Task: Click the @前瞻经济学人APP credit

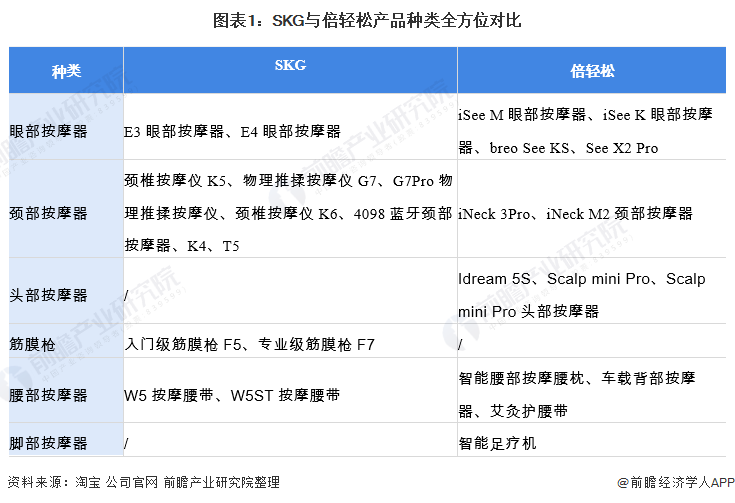Action: pyautogui.click(x=675, y=482)
